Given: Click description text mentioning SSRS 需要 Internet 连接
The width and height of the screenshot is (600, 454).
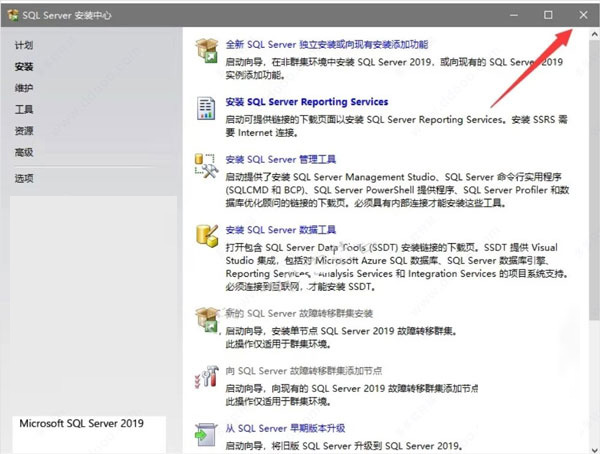Looking at the screenshot, I should pyautogui.click(x=396, y=126).
